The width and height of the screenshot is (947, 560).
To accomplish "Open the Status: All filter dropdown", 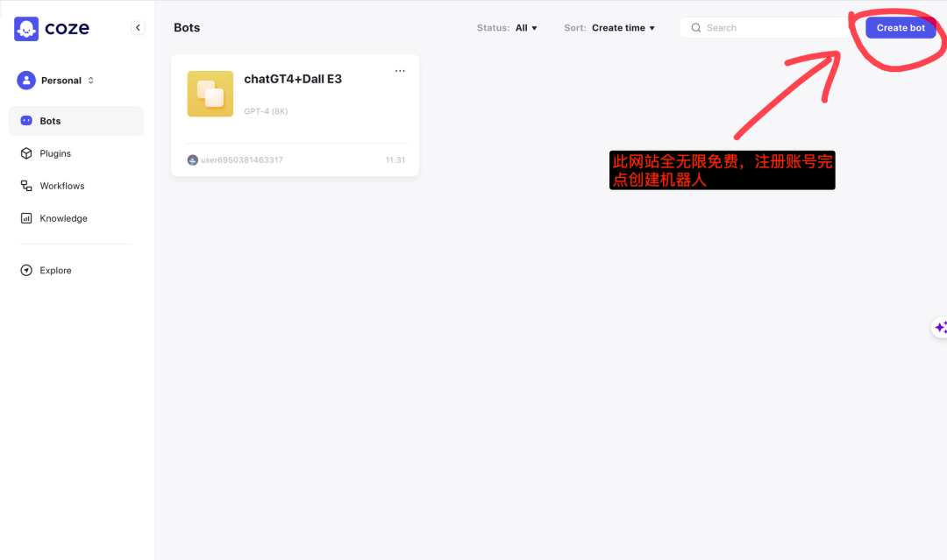I will (507, 28).
